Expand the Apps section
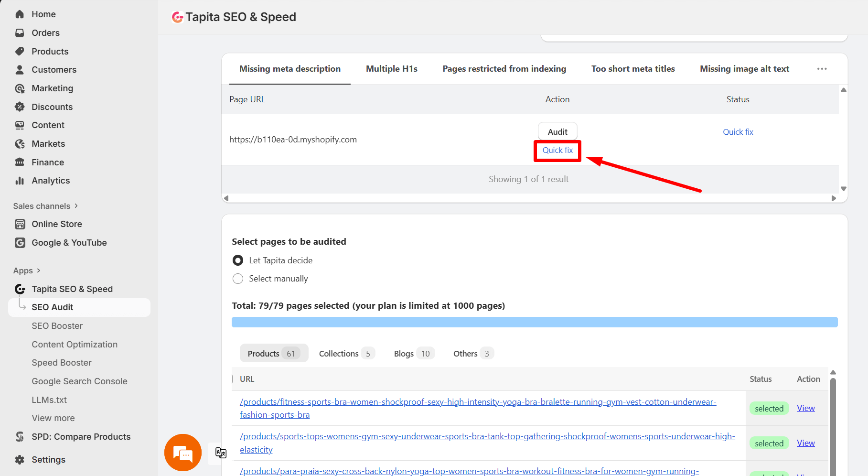The image size is (868, 476). pos(27,270)
